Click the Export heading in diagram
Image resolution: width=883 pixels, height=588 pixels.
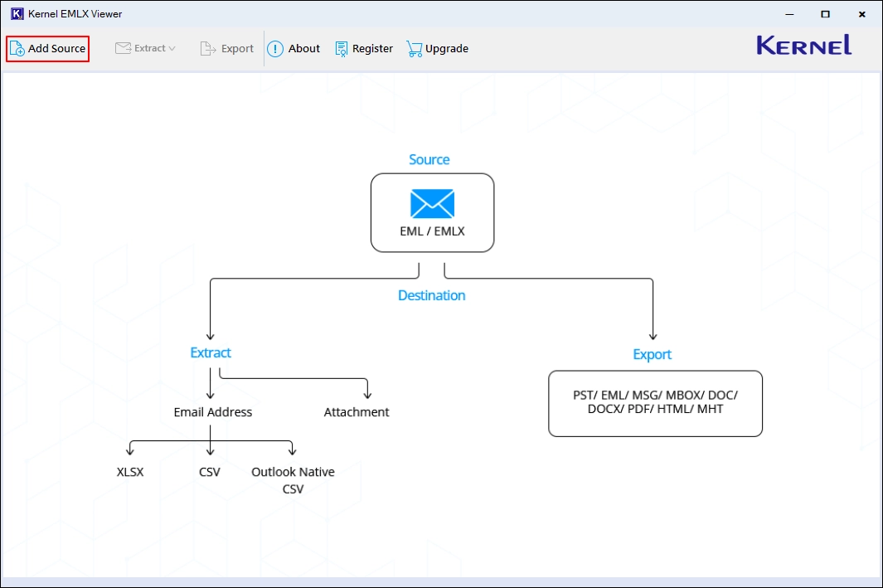653,354
